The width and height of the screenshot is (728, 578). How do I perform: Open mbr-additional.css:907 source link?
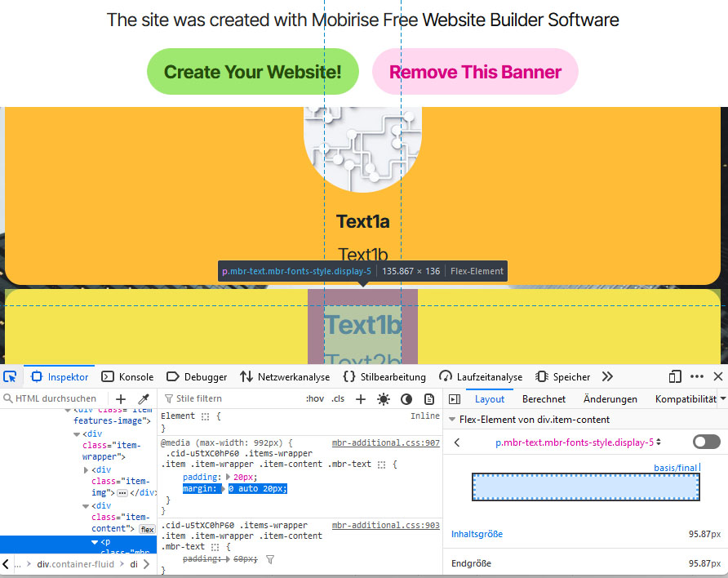[x=385, y=442]
